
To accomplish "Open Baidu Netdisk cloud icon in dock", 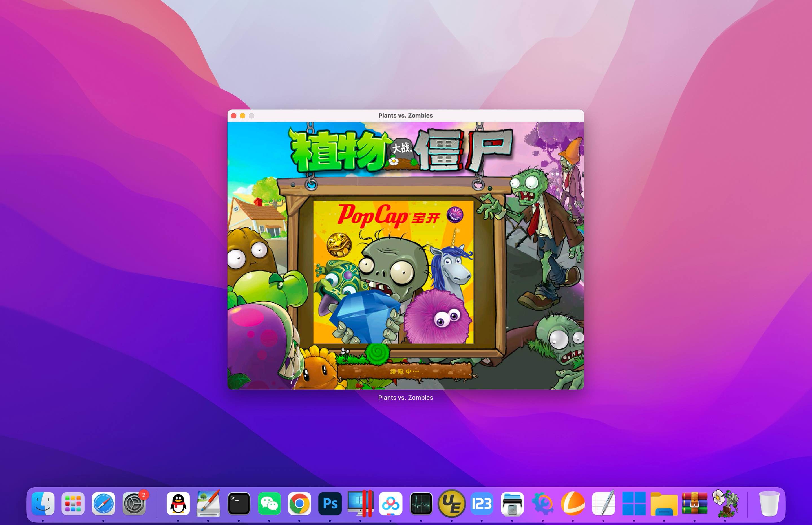I will coord(391,504).
